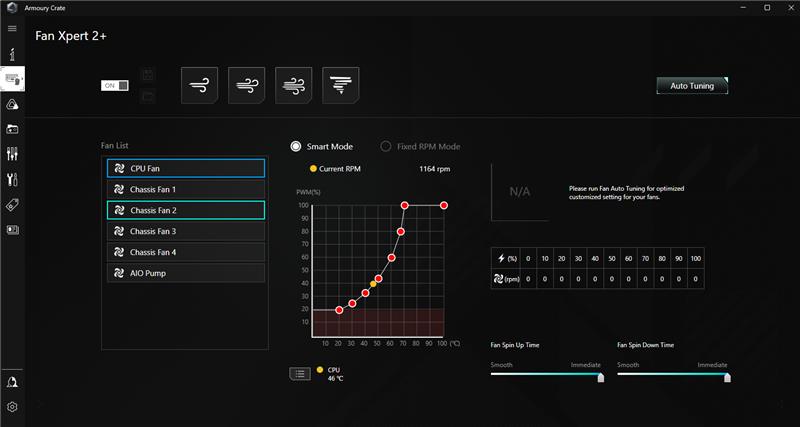Image resolution: width=800 pixels, height=427 pixels.
Task: Select the Fixed RPM Mode radio button
Action: [x=385, y=146]
